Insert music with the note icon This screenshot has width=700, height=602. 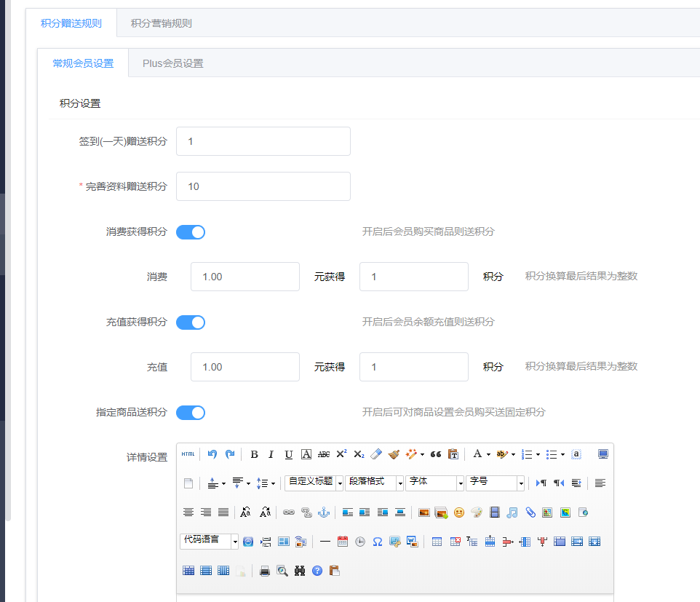512,512
